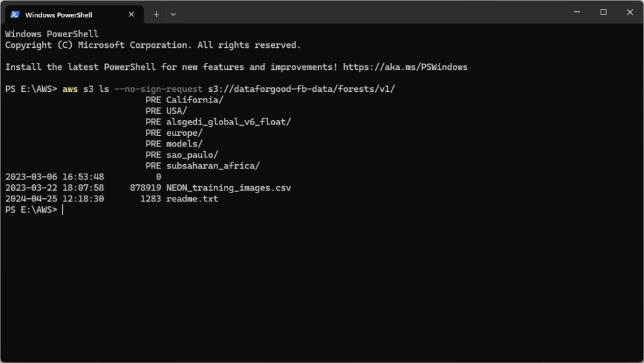Select the Windows PowerShell tab
The height and width of the screenshot is (363, 644).
pyautogui.click(x=69, y=14)
